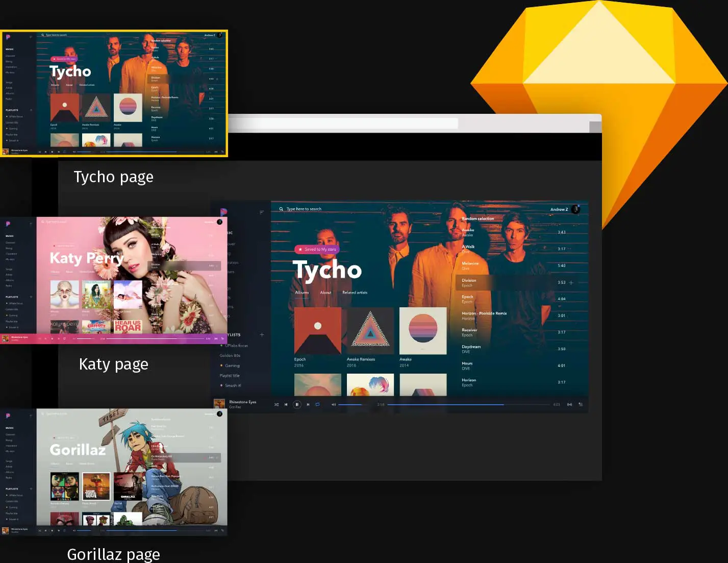728x563 pixels.
Task: Click the add playlist plus in the large preview
Action: (x=262, y=335)
